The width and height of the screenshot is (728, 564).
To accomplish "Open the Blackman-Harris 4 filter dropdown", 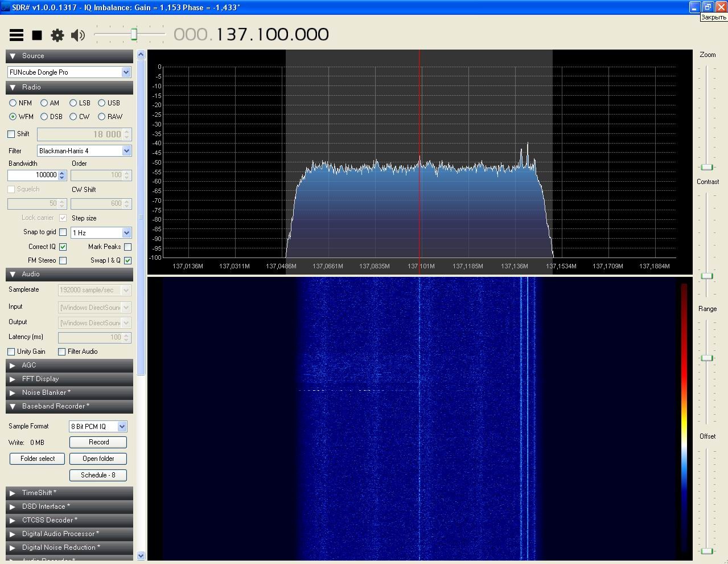I will coord(84,151).
